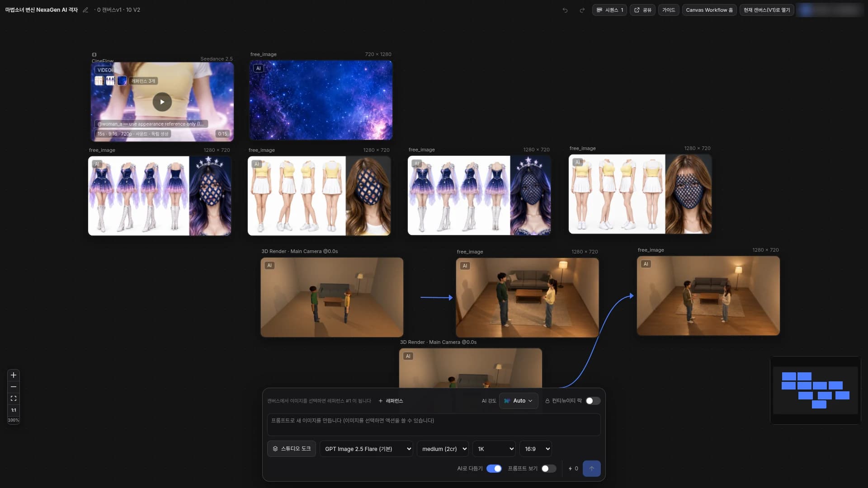Viewport: 868px width, 488px height.
Task: Click the canvas minimap overview
Action: click(816, 390)
